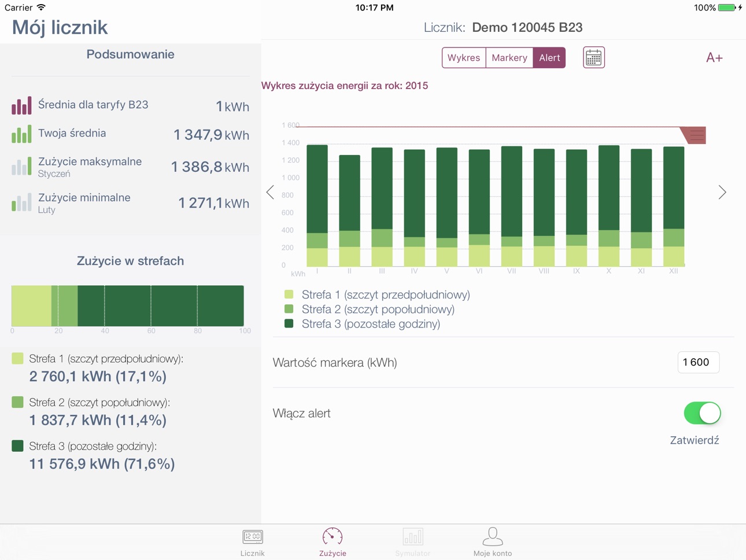Tap the purple Średnia dla taryfy B23 icon

[21, 105]
